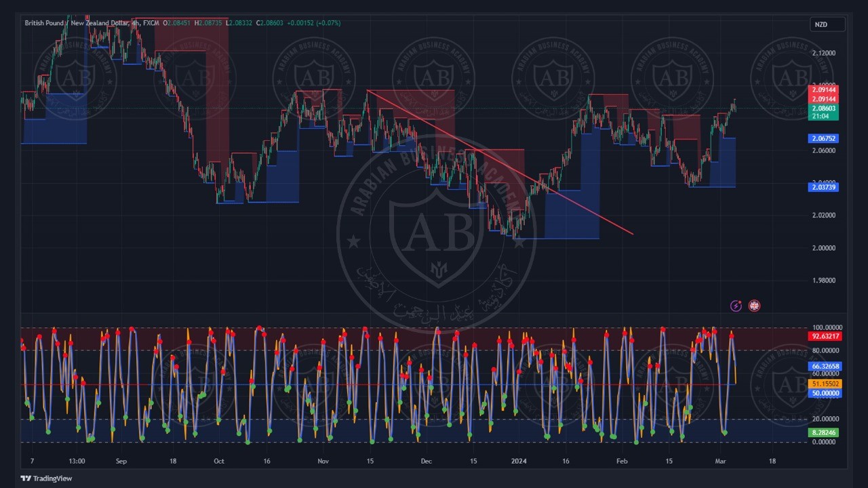Click the purple lightning event icon
868x488 pixels.
[x=736, y=306]
